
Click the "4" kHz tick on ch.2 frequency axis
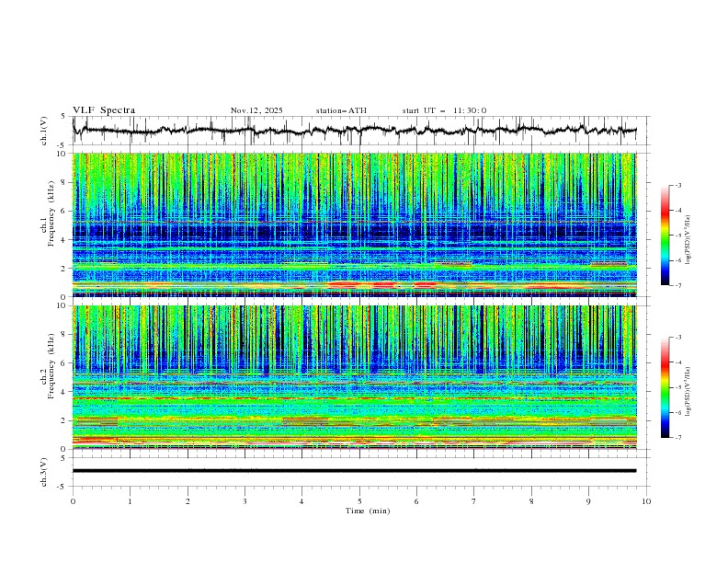[x=64, y=392]
